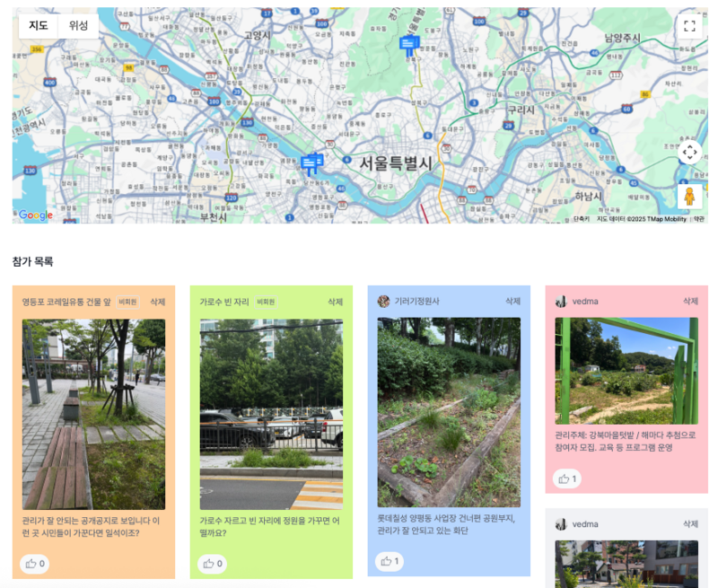Switch to the 위성 satellite map view
Viewport: 718px width, 588px height.
pos(79,26)
